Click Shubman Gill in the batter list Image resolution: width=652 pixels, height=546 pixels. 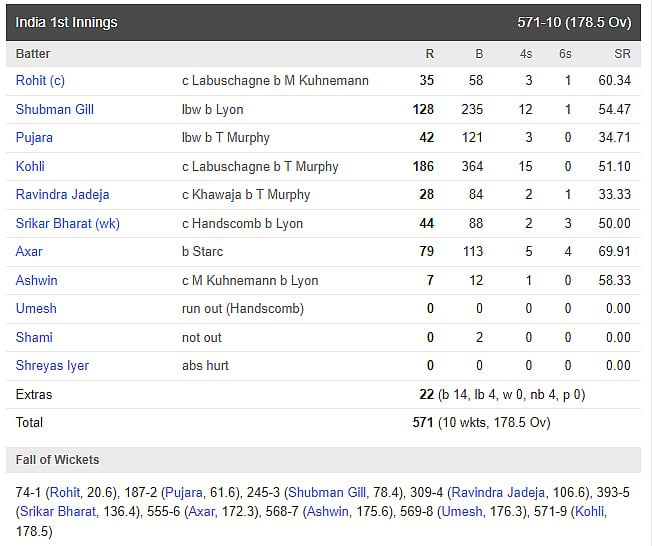click(x=55, y=109)
